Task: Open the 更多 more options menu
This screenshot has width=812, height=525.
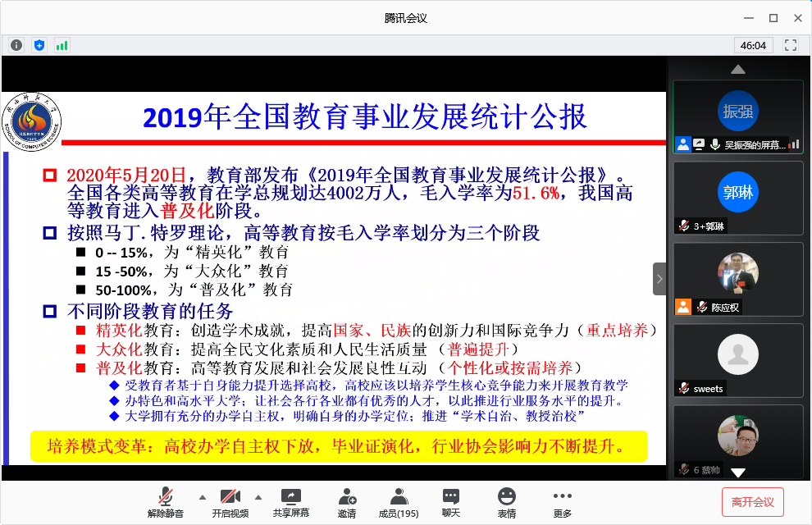Action: click(x=562, y=502)
